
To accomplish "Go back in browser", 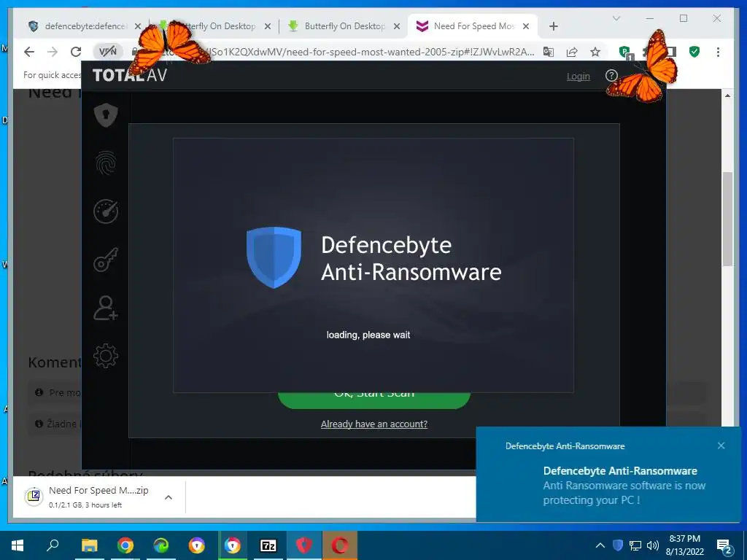I will 29,52.
